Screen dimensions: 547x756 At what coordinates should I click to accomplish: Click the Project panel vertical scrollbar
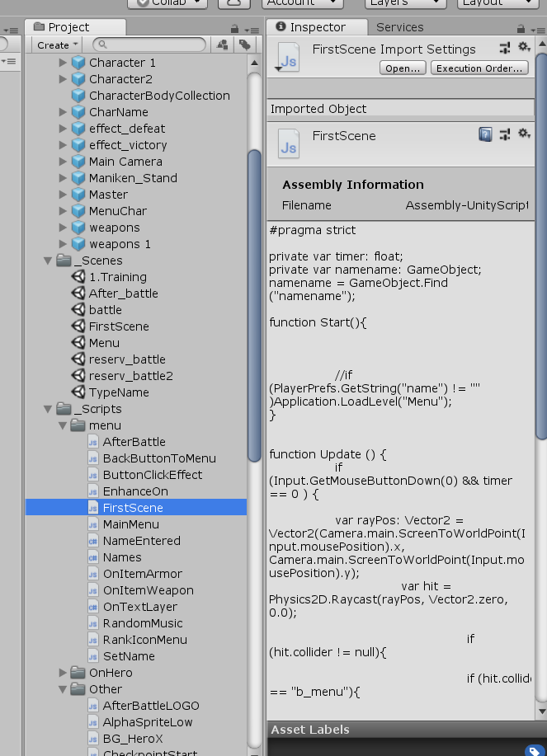(x=254, y=306)
